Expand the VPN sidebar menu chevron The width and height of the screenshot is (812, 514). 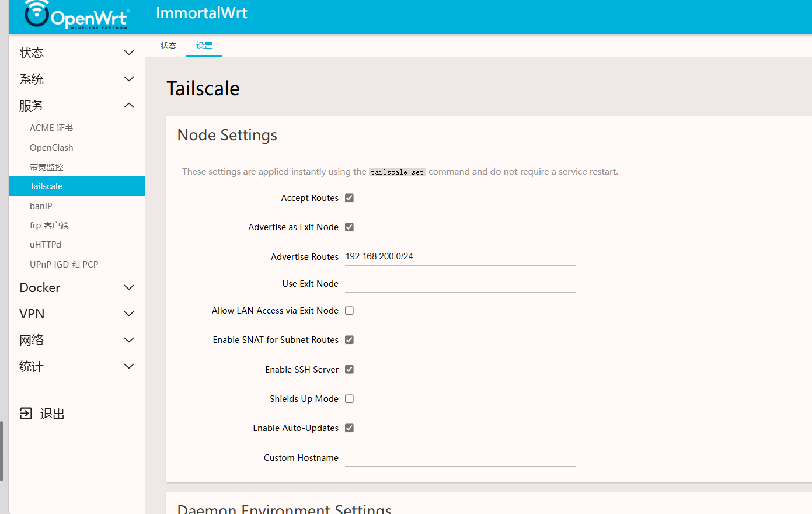pos(129,314)
